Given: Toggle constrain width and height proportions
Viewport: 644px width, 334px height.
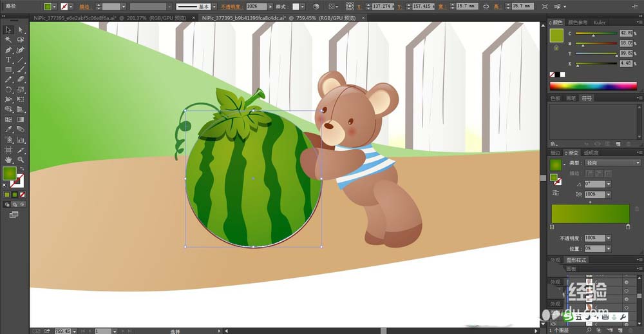Looking at the screenshot, I should point(486,6).
